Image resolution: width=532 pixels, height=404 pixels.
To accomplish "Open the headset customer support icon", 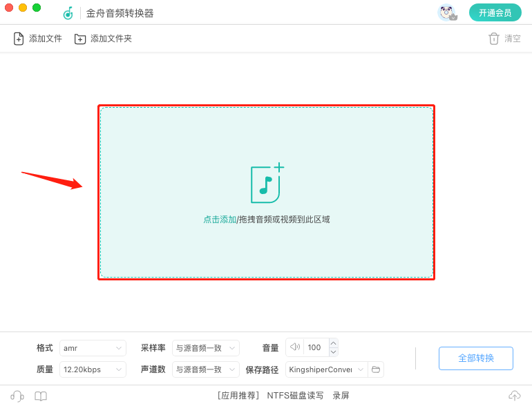I will [17, 396].
